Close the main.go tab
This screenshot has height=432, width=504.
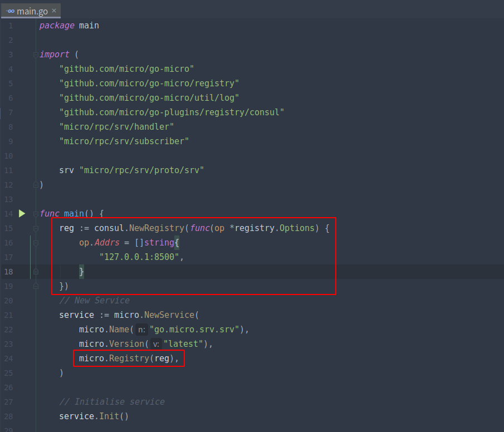54,11
